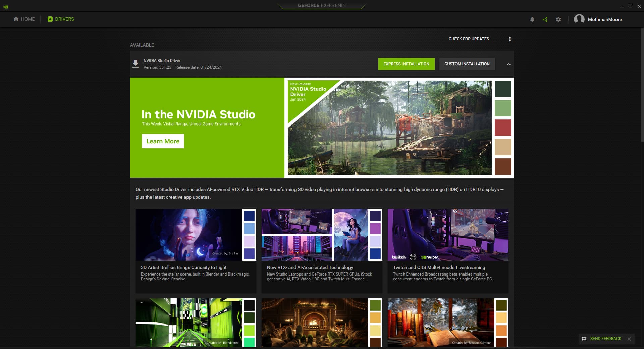Viewport: 644px width, 349px height.
Task: Open the Brellias 3D artist article thumbnail
Action: (189, 235)
